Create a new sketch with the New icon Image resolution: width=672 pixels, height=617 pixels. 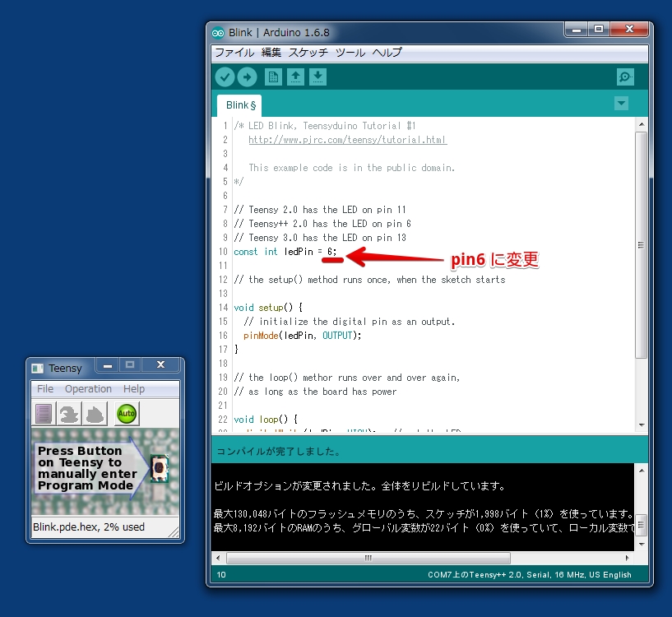273,77
